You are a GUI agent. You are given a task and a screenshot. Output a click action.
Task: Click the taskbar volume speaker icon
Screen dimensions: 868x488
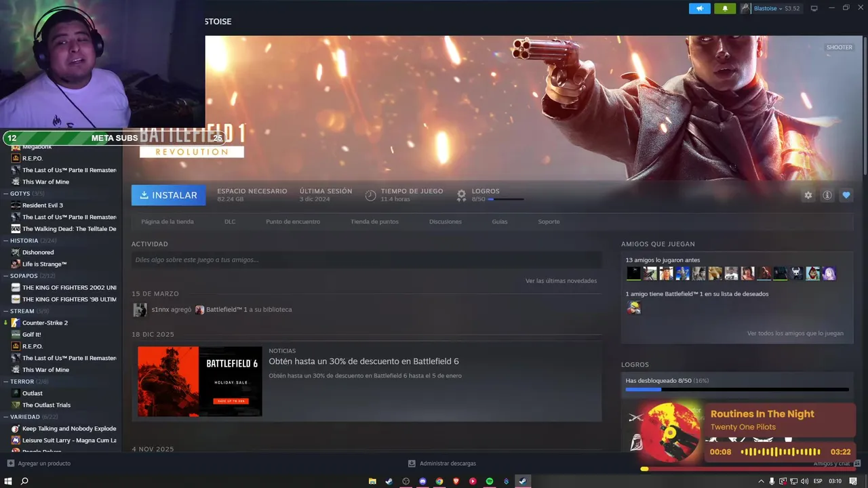point(804,481)
